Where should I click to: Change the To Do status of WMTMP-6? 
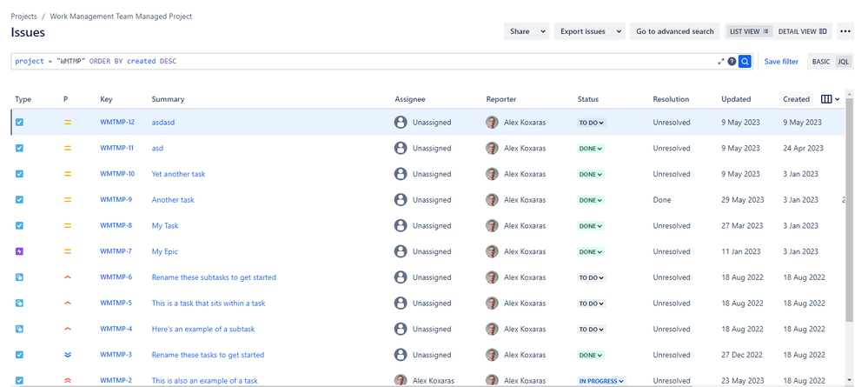click(x=592, y=277)
